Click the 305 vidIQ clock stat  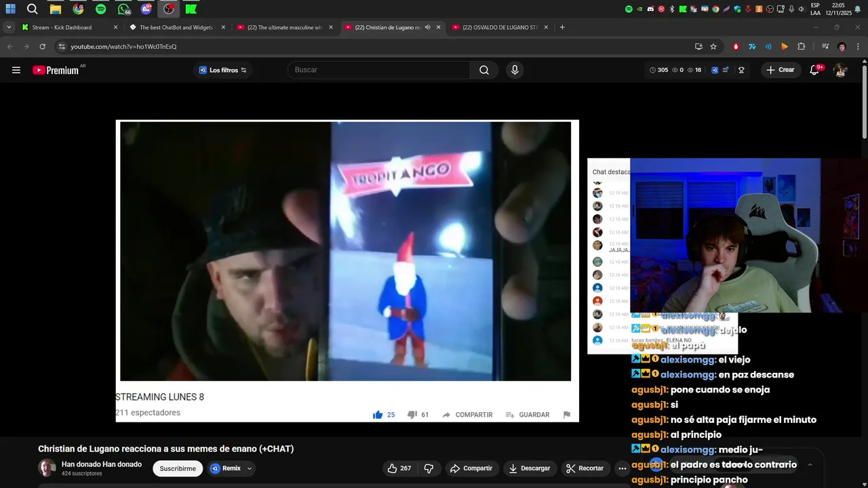click(658, 70)
